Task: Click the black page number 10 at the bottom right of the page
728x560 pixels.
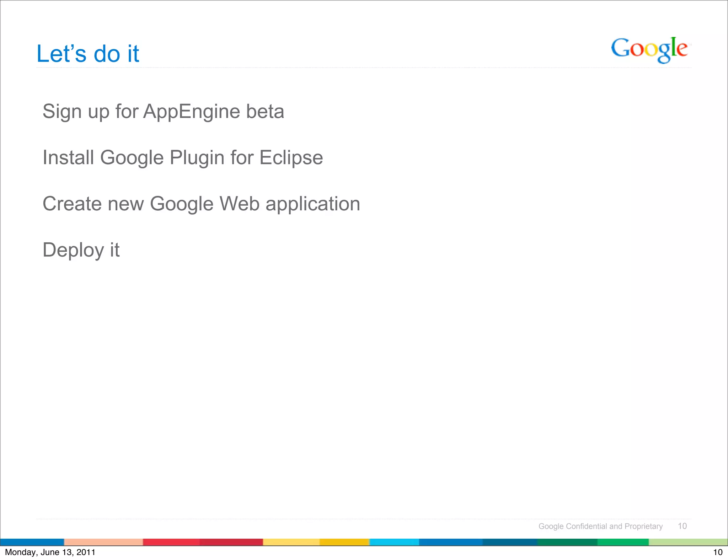Action: coord(718,552)
